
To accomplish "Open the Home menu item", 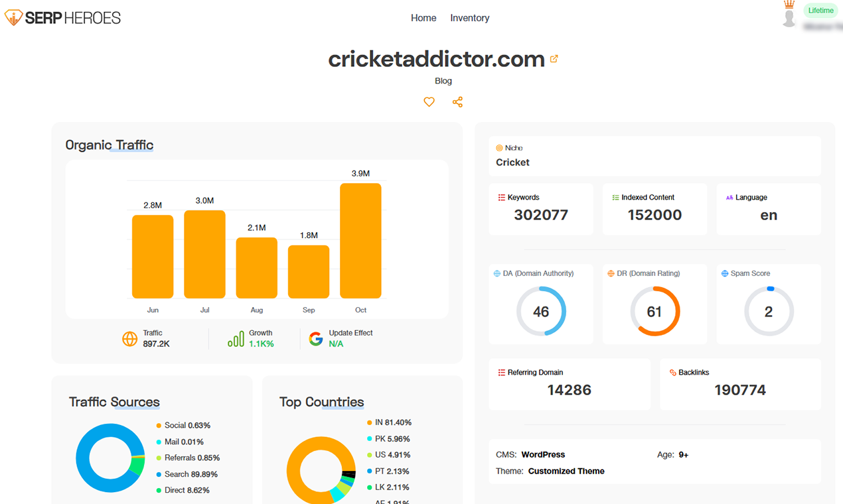I will pyautogui.click(x=423, y=18).
